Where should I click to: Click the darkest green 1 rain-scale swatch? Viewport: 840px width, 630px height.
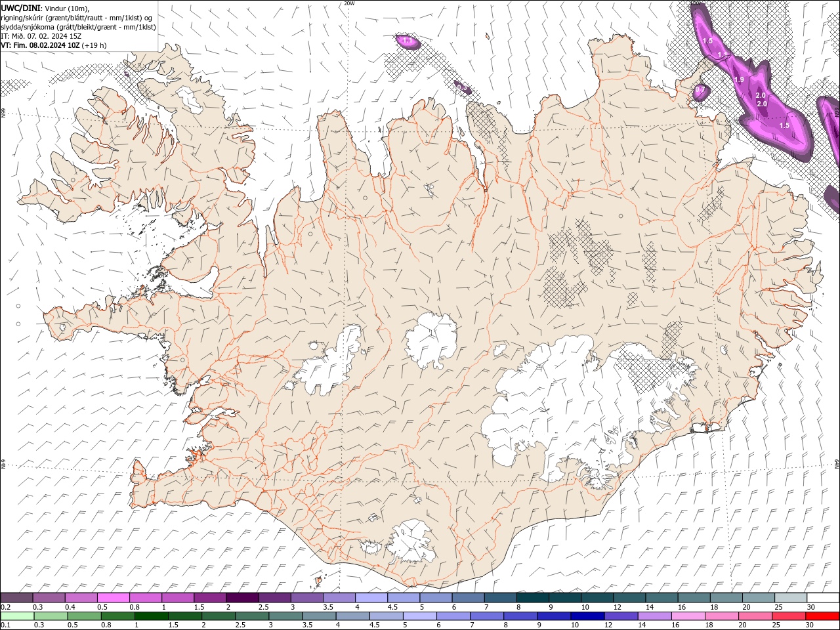pyautogui.click(x=151, y=616)
